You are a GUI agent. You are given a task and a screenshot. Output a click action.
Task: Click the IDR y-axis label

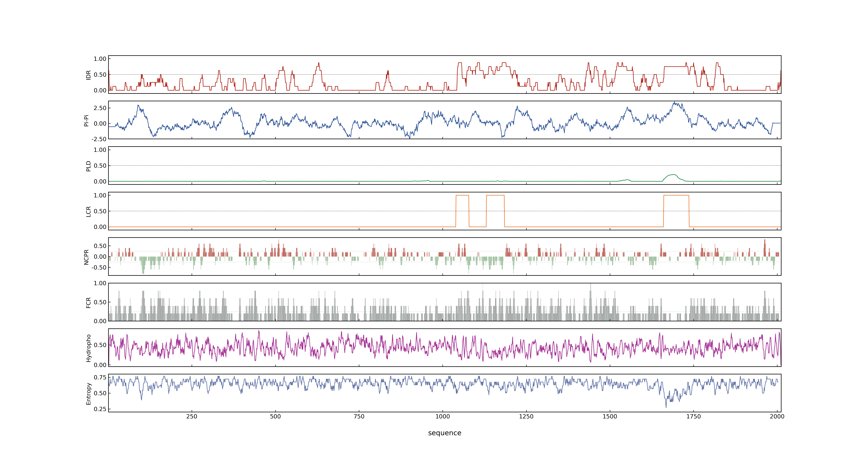(x=88, y=75)
